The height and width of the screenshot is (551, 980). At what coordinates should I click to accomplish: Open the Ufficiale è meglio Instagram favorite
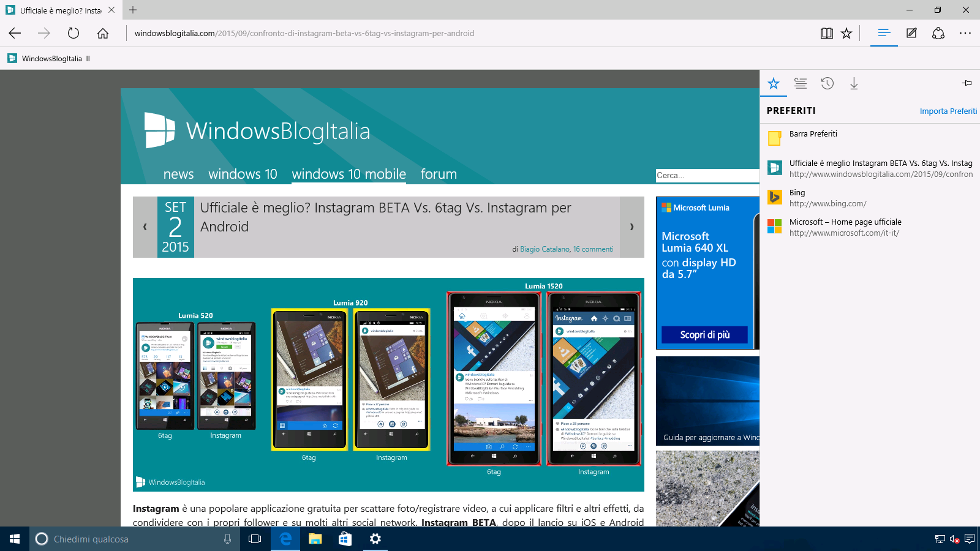coord(870,168)
